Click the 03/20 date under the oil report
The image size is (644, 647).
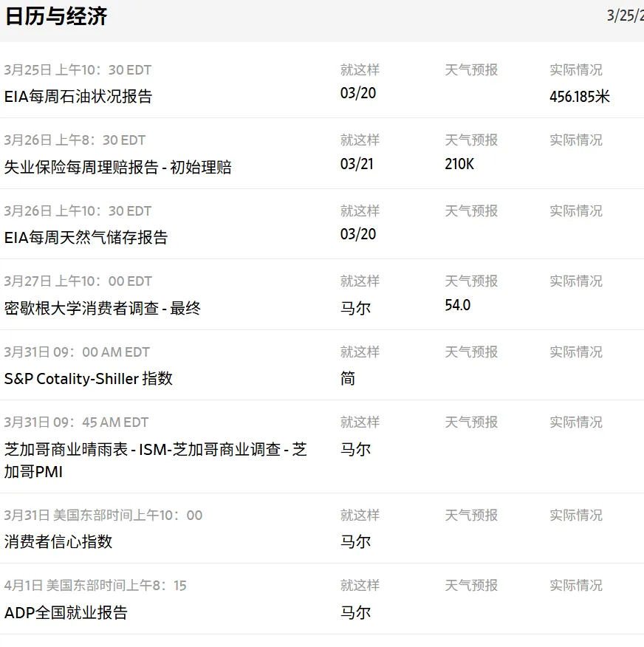pyautogui.click(x=358, y=96)
